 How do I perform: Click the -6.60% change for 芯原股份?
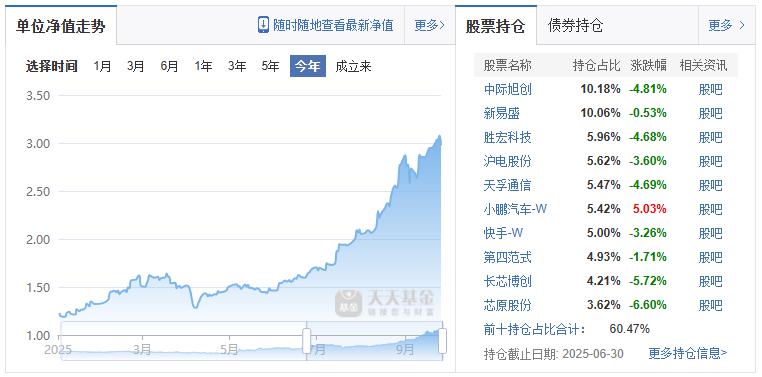tap(648, 305)
